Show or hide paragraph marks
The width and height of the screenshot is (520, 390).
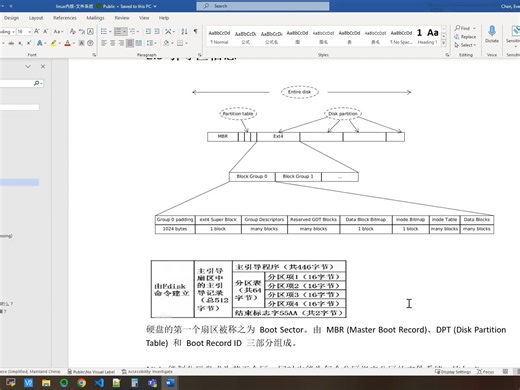(x=195, y=31)
